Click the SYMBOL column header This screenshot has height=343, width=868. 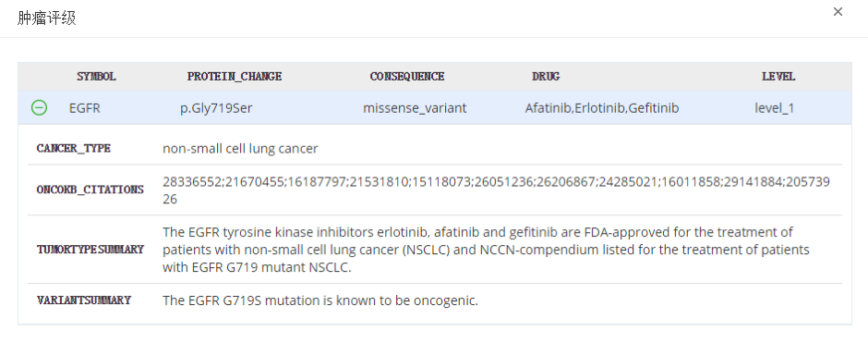pyautogui.click(x=96, y=77)
